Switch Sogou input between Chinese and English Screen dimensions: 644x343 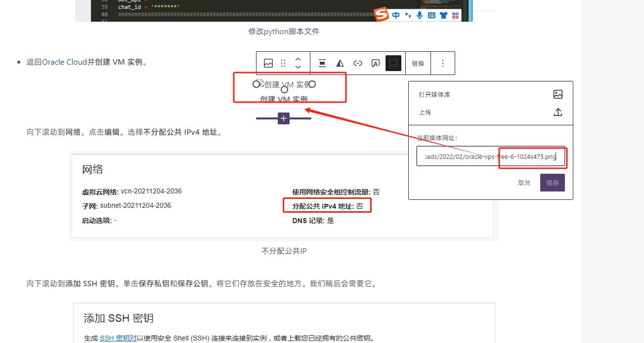click(396, 15)
